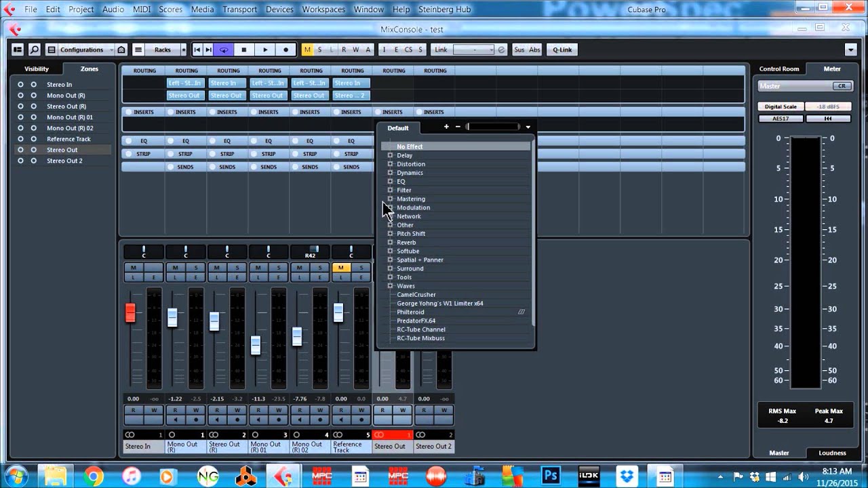Click the reset peak icon next to AES17
Viewport: 868px width, 488px height.
(x=828, y=119)
